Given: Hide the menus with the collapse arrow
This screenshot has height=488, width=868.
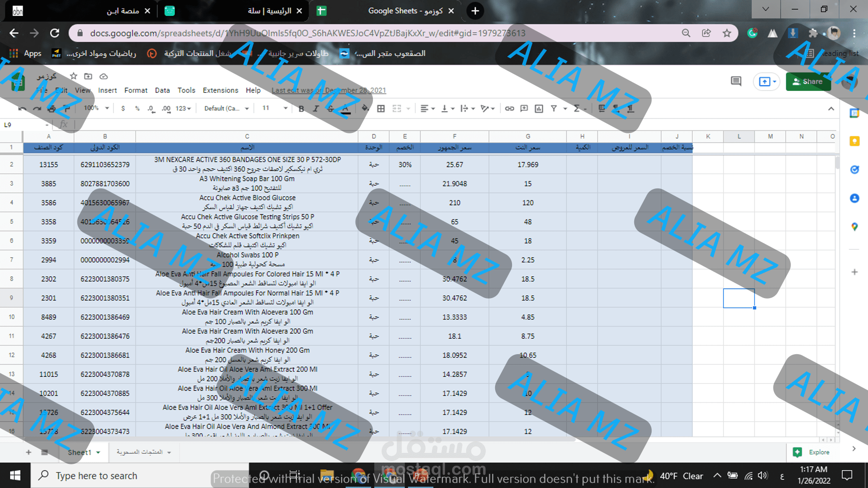Looking at the screenshot, I should (831, 109).
